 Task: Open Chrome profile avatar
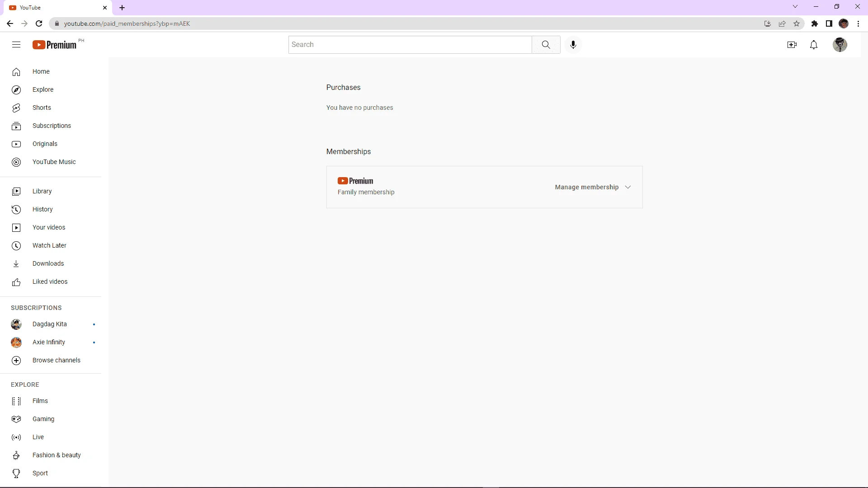coord(844,23)
